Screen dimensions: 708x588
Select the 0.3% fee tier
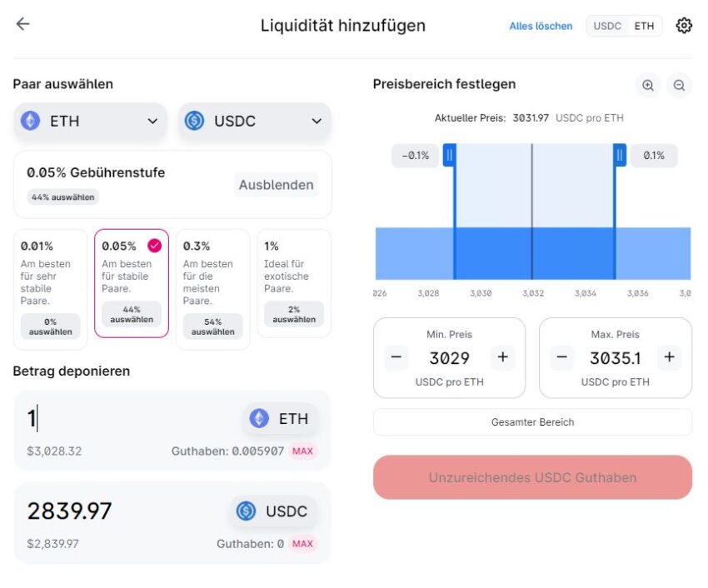click(212, 289)
